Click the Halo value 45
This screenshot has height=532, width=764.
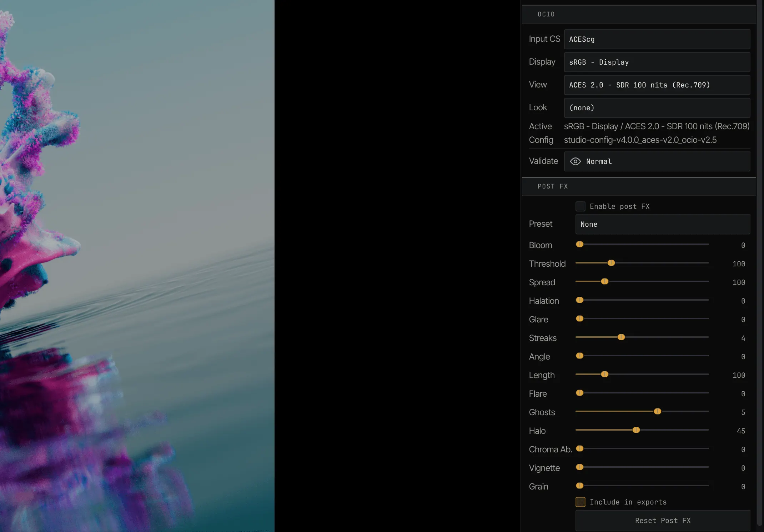[x=741, y=431]
